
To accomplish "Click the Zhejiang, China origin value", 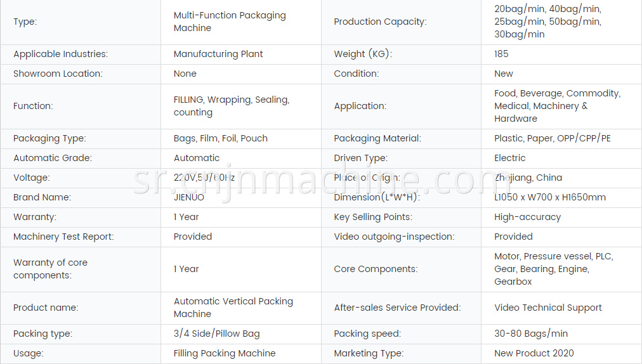I will (528, 178).
